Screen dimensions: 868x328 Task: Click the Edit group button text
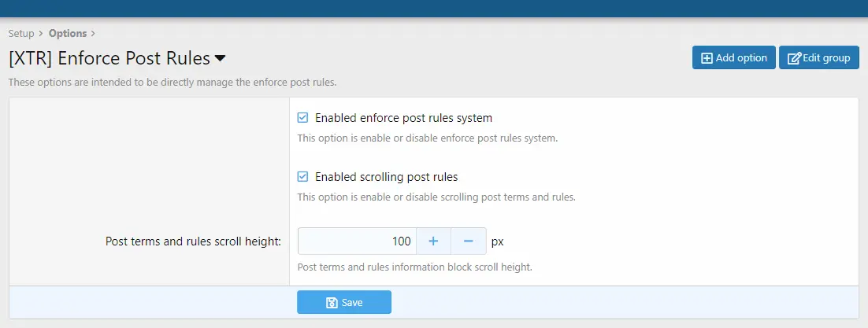(826, 58)
